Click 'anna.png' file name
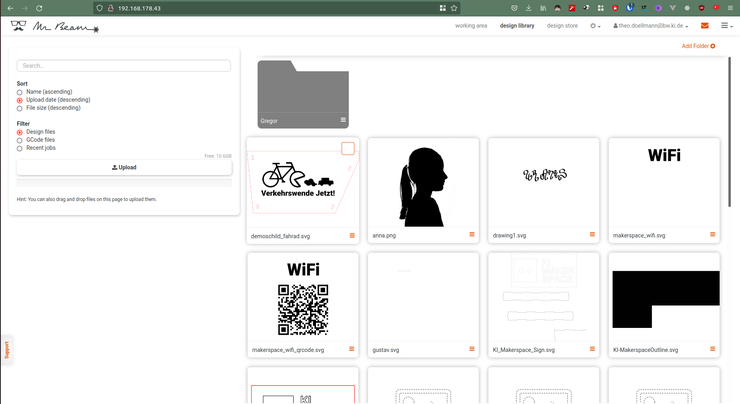Image resolution: width=740 pixels, height=404 pixels. (x=384, y=236)
